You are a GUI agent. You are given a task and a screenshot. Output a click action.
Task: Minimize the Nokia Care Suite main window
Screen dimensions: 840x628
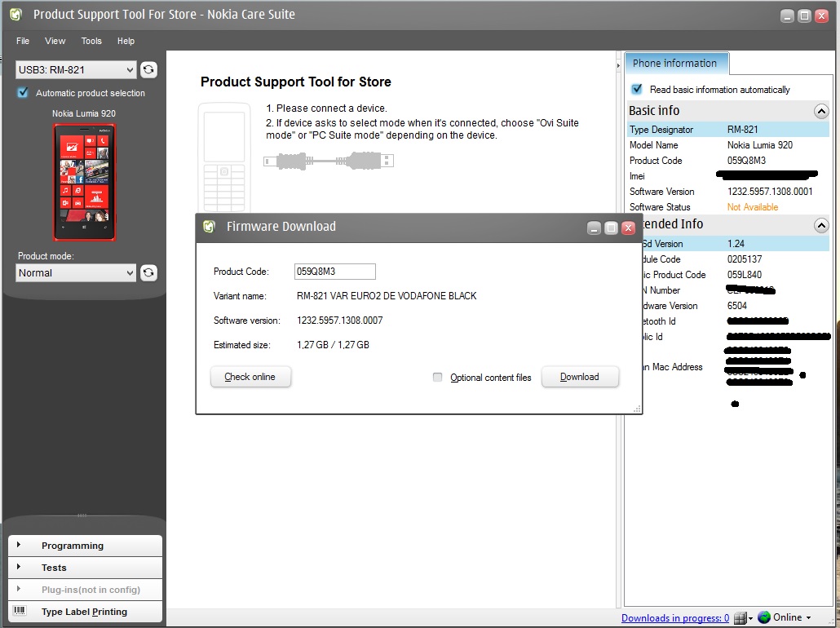tap(787, 16)
